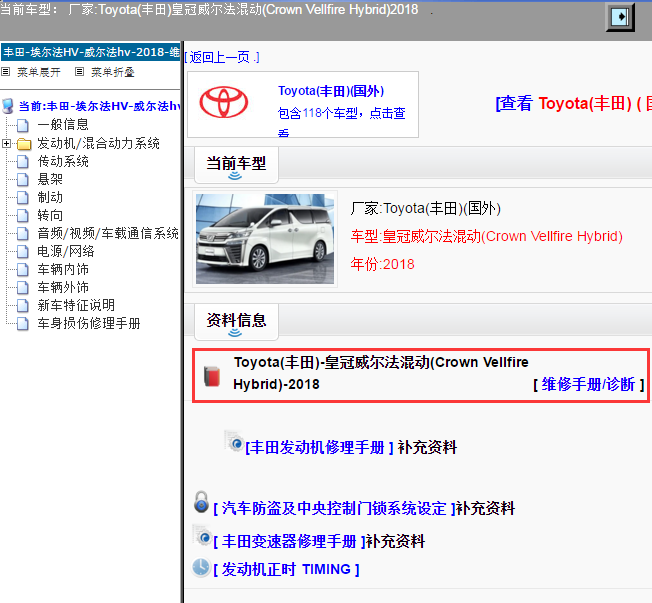The height and width of the screenshot is (603, 652).
Task: Click the clock icon beside 发动机正时 TIMING
Action: [202, 567]
